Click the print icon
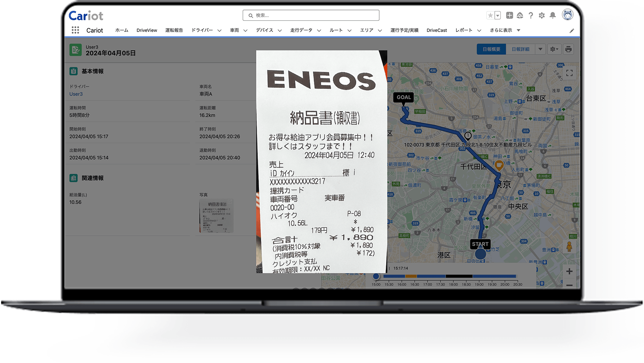 pos(569,49)
